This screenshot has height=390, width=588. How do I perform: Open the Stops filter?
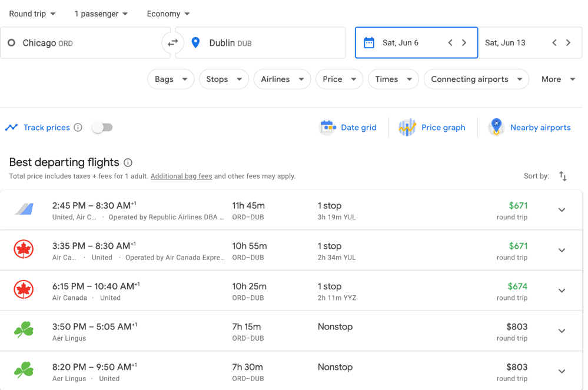(224, 79)
